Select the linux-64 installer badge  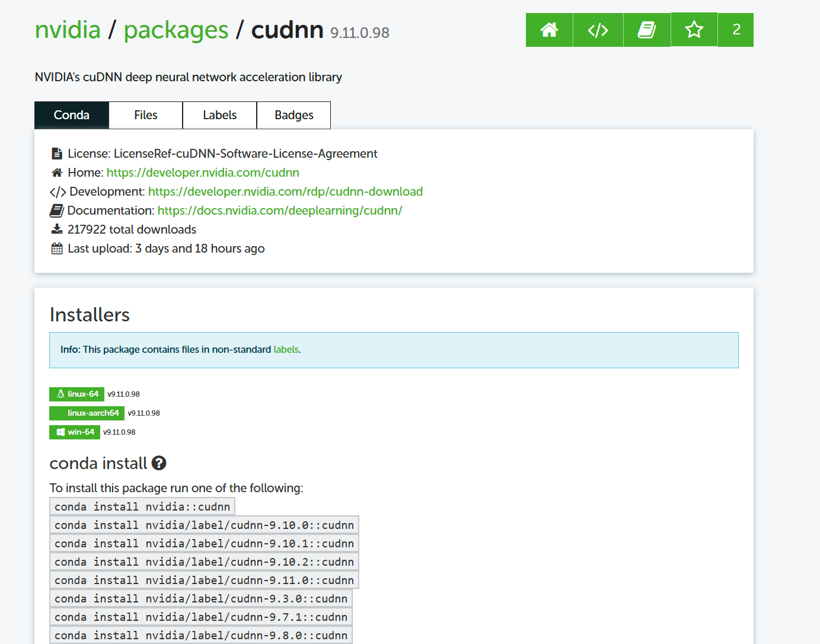point(76,394)
